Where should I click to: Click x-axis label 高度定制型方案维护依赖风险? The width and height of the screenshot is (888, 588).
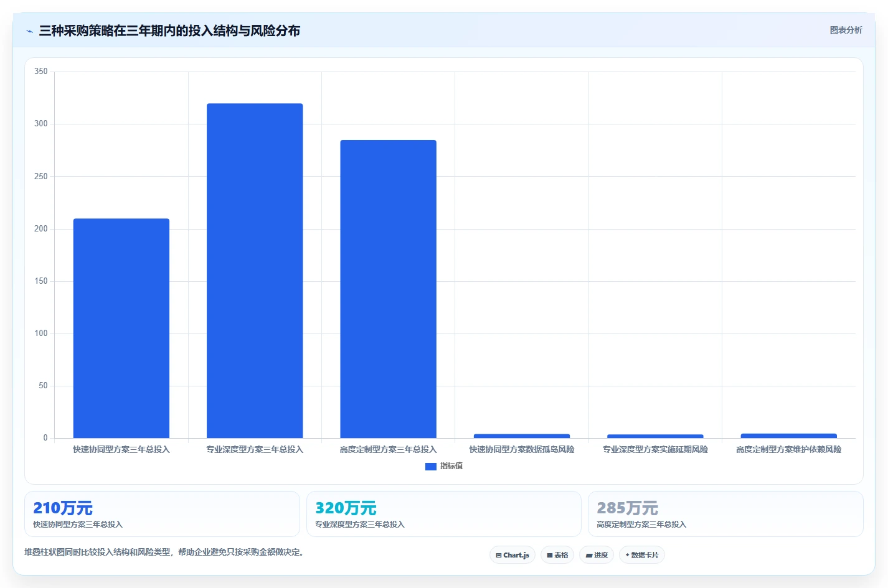click(x=788, y=449)
